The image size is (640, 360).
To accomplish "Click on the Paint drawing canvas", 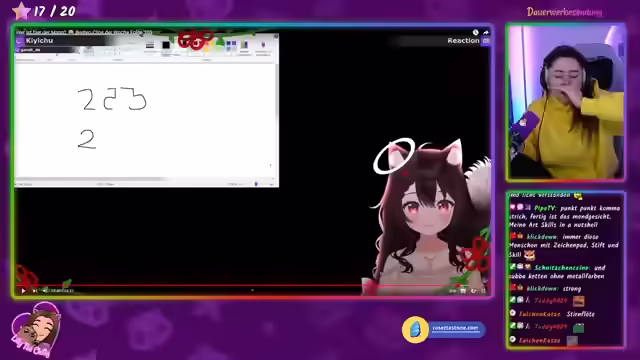I will (x=145, y=120).
